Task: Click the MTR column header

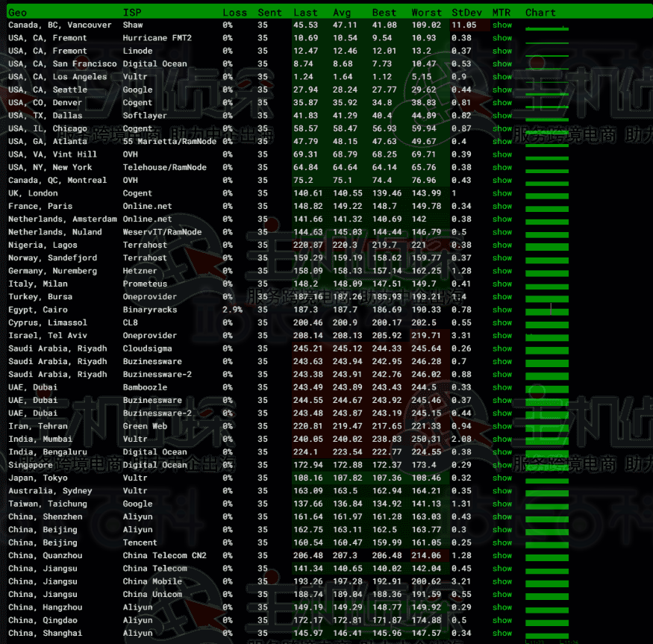Action: [502, 13]
